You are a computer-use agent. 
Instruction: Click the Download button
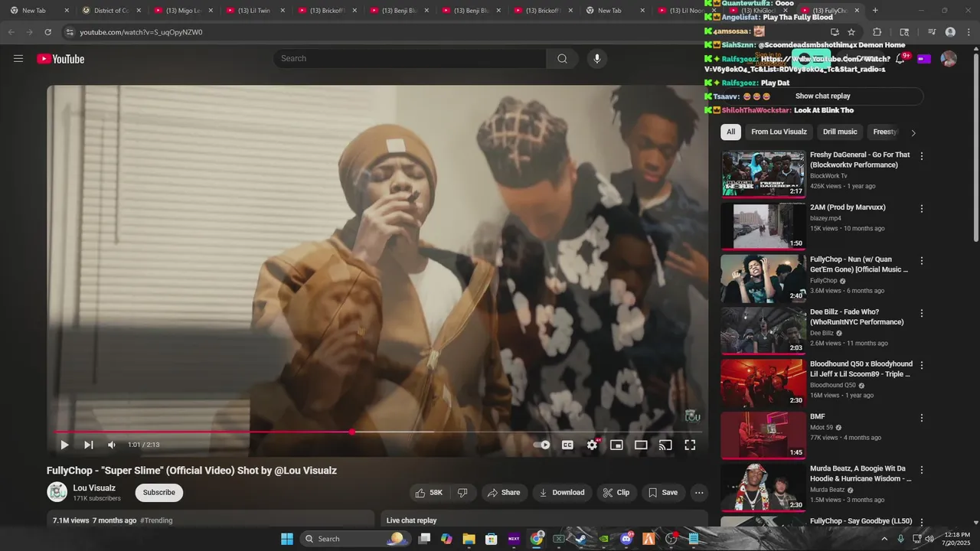coord(561,493)
